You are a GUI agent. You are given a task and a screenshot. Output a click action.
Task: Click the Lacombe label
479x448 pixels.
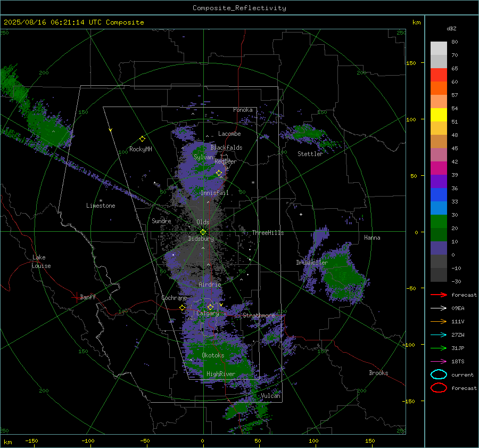229,134
